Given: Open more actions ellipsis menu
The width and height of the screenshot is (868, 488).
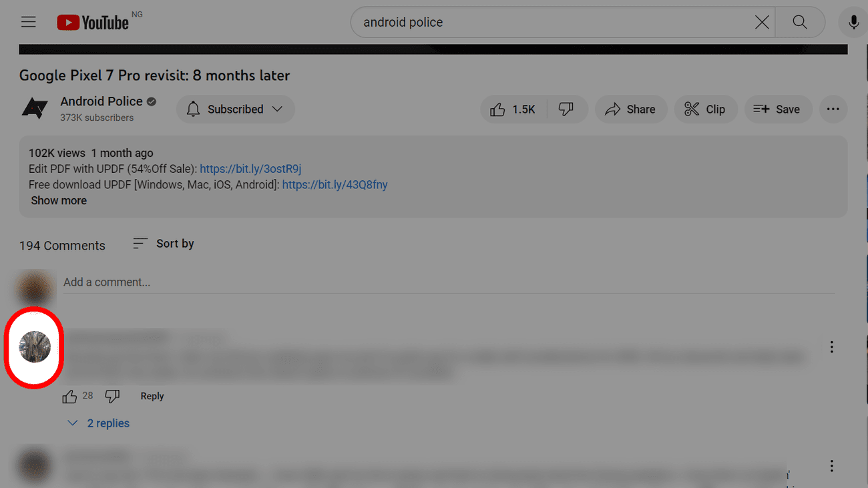Looking at the screenshot, I should click(833, 109).
